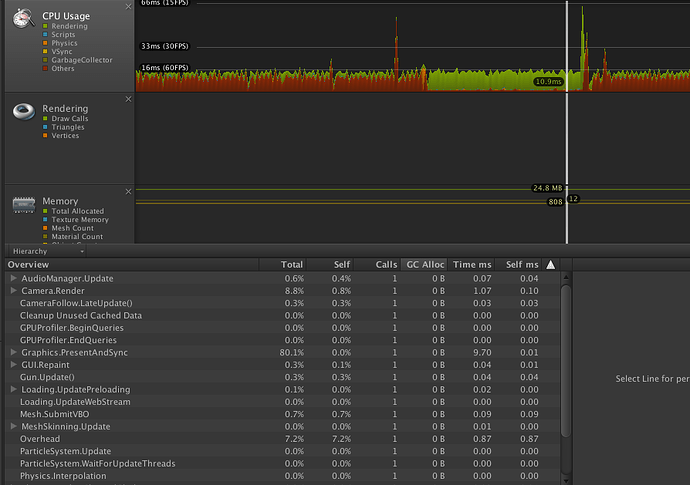Click the Memory chip icon
This screenshot has height=485, width=690.
(24, 205)
